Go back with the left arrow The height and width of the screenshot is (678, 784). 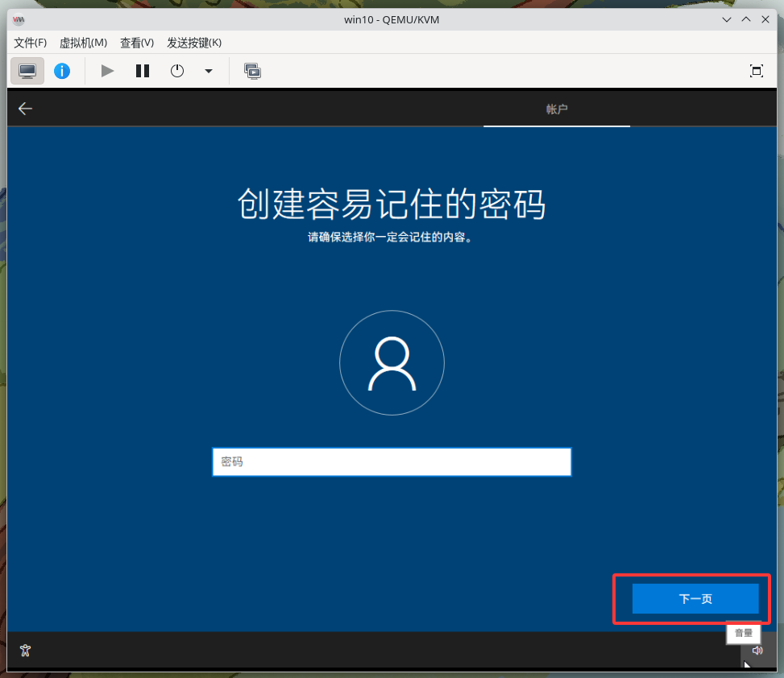[25, 109]
